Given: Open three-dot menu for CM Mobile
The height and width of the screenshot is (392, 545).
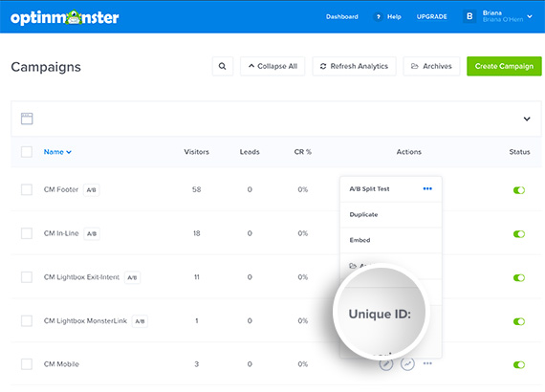Looking at the screenshot, I should [x=427, y=363].
